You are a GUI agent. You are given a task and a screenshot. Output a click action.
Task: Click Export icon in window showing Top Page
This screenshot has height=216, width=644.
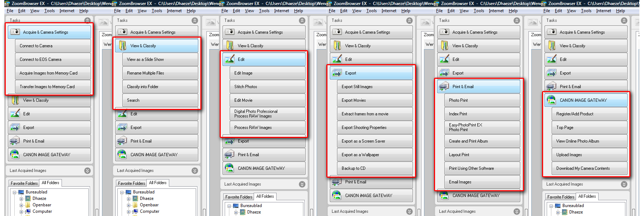coord(552,73)
